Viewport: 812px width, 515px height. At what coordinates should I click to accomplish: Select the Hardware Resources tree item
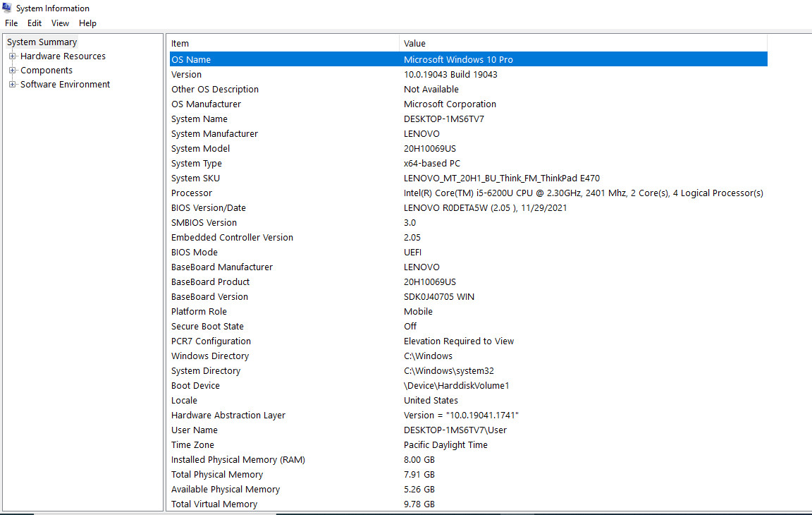pyautogui.click(x=63, y=56)
